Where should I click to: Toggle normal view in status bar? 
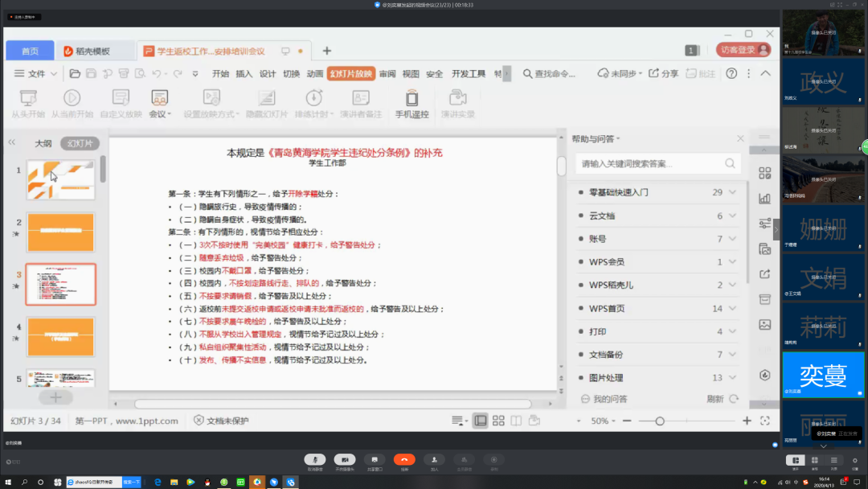[x=480, y=421]
